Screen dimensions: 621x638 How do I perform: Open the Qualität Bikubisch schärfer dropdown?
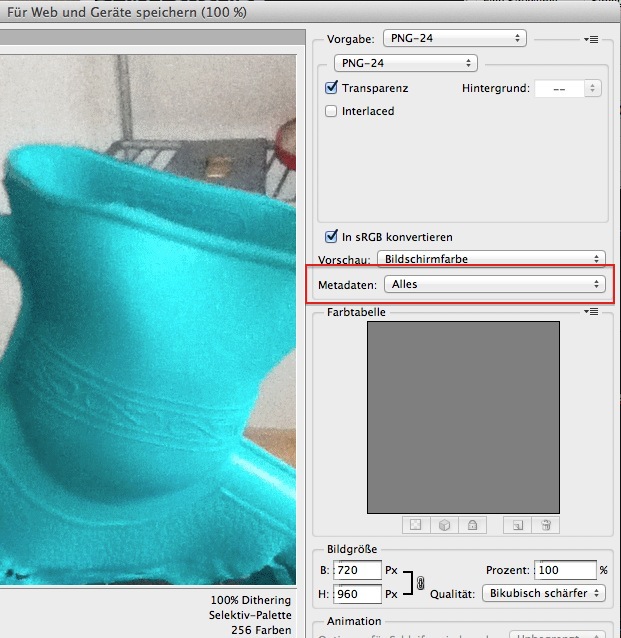(x=543, y=593)
